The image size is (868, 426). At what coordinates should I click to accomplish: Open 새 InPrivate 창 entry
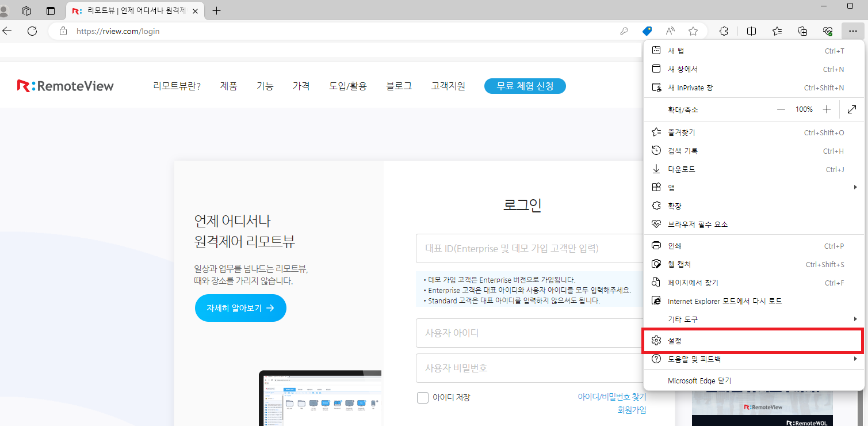coord(754,88)
